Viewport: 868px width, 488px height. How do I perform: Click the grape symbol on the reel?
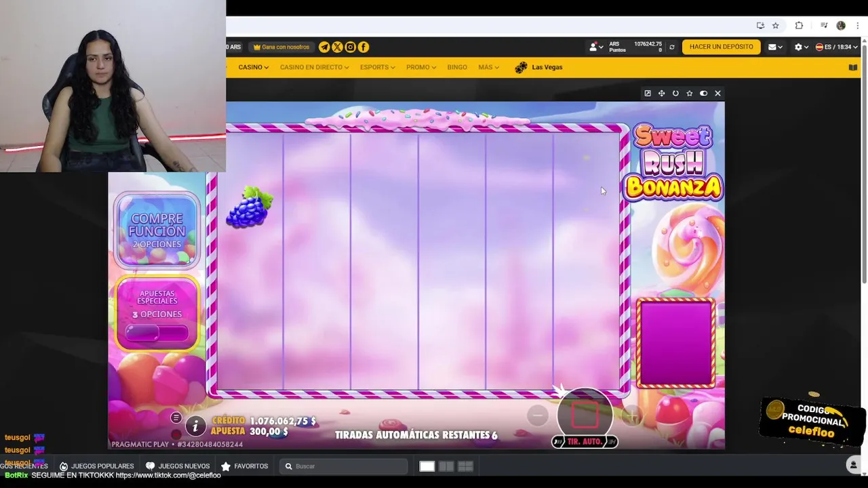[x=250, y=207]
